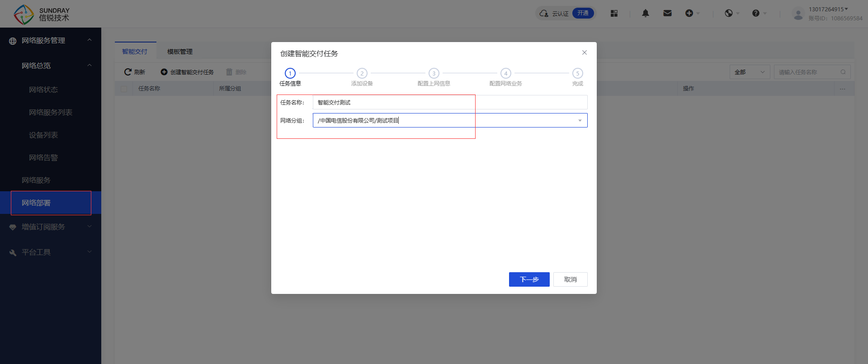Toggle the select-all checkbox in table header
Viewport: 868px width, 364px height.
coord(124,89)
